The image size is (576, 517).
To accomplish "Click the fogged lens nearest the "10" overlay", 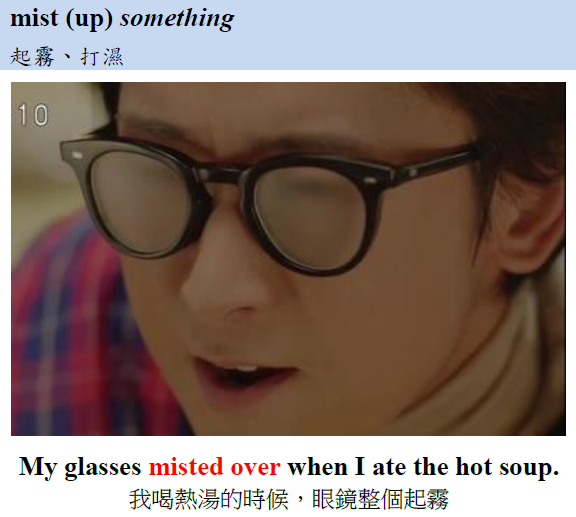I will point(140,202).
